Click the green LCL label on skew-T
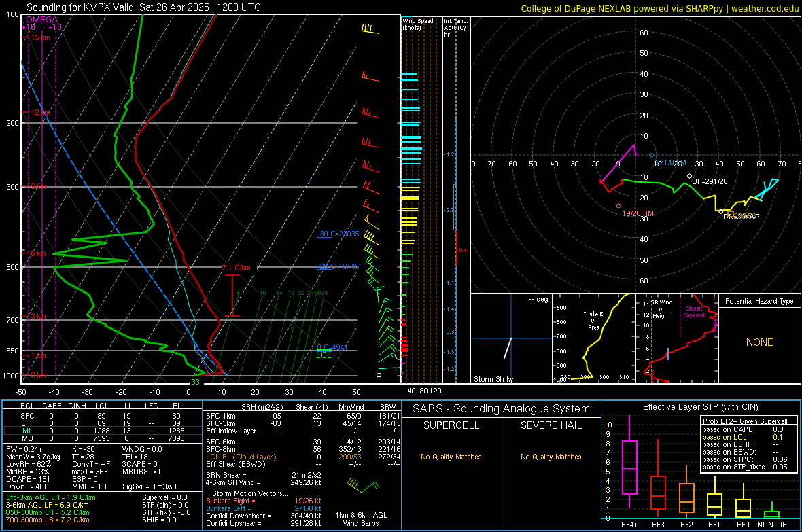 [x=324, y=355]
